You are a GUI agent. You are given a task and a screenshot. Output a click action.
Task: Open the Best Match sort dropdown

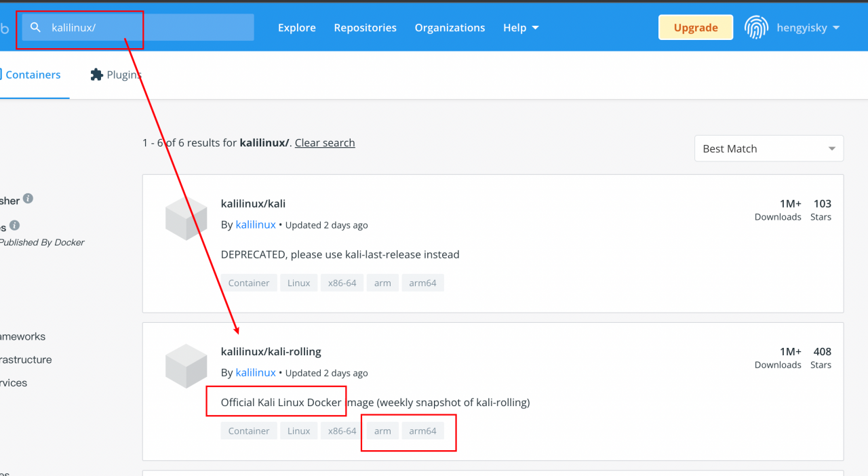click(x=768, y=148)
